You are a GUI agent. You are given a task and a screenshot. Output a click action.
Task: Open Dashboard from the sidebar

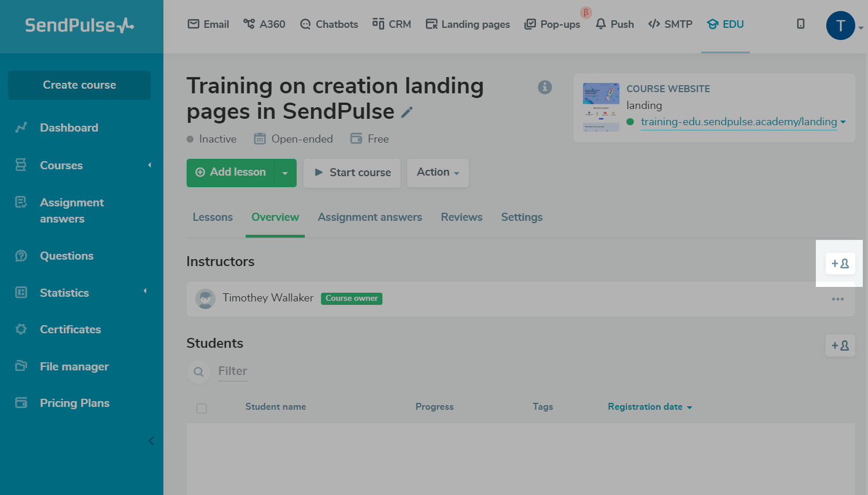[69, 128]
